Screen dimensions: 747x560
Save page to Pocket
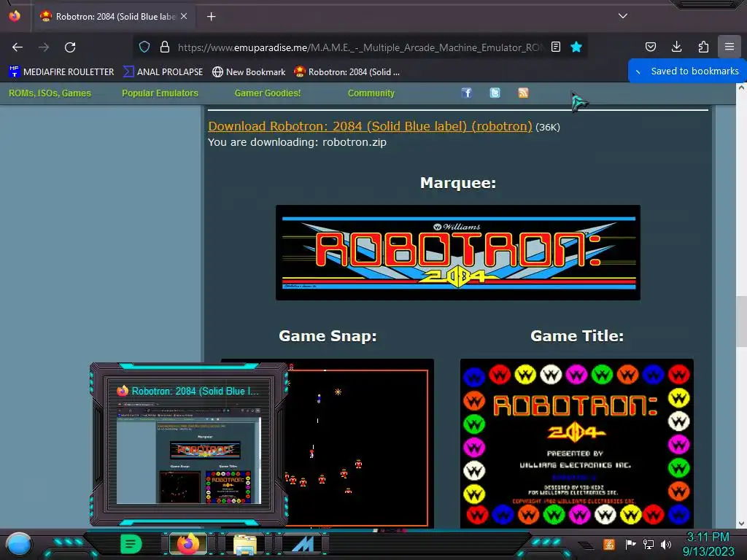click(650, 47)
